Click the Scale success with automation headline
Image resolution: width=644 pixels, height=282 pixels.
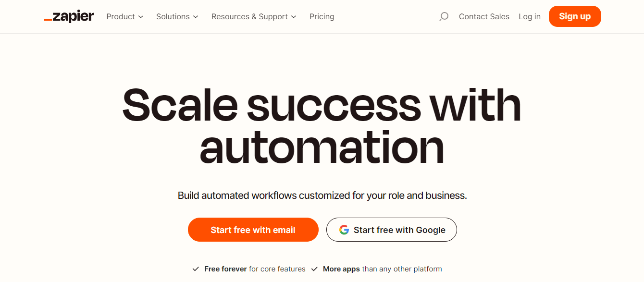click(x=322, y=125)
